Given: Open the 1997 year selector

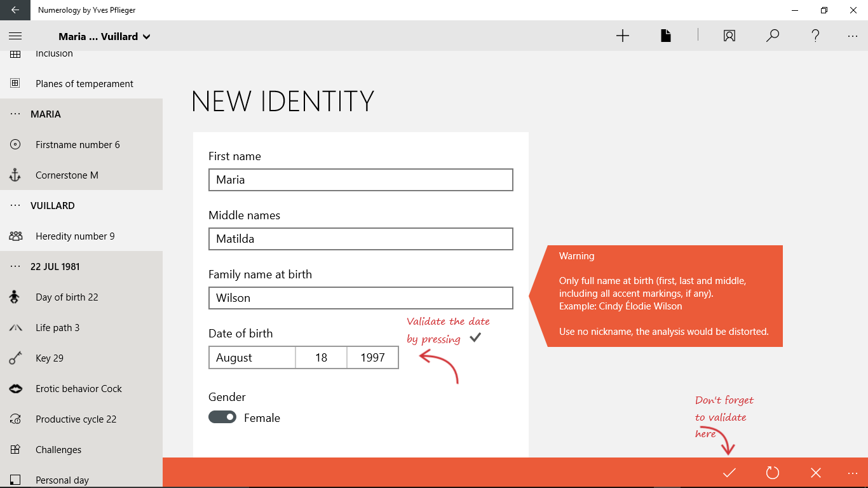Looking at the screenshot, I should (372, 358).
